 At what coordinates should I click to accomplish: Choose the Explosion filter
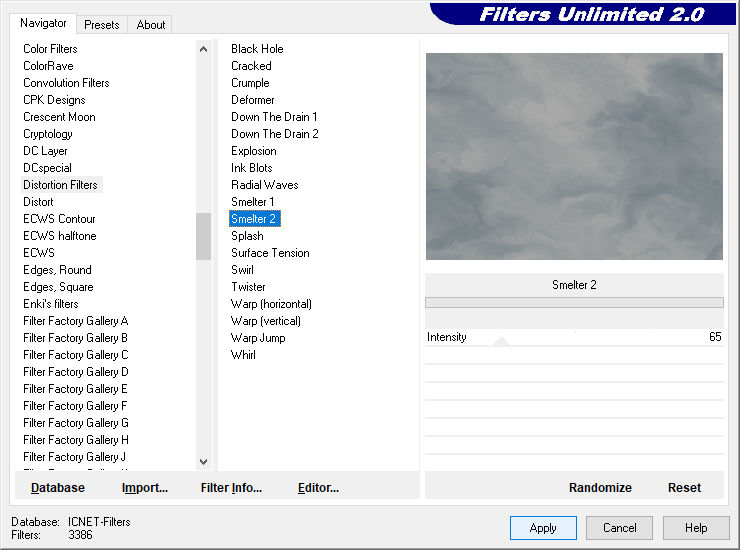click(x=254, y=151)
